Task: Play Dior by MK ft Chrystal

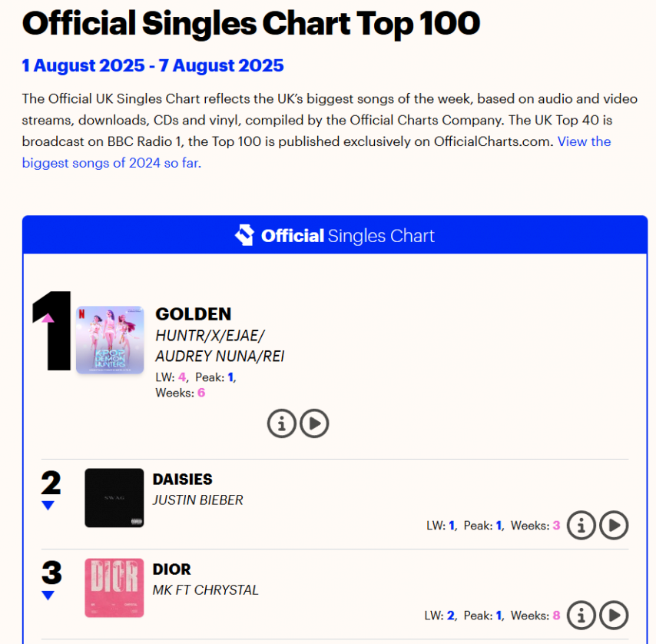Action: click(x=614, y=615)
